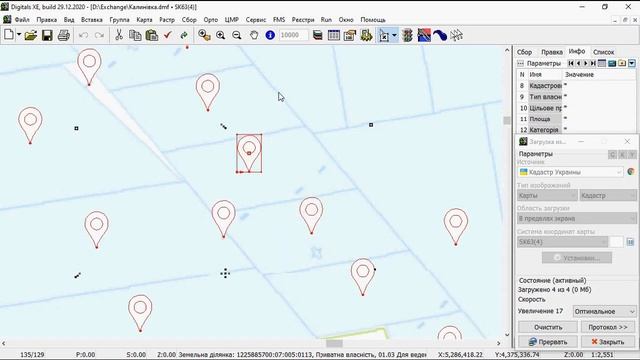Click the Протокол >> button

608,327
